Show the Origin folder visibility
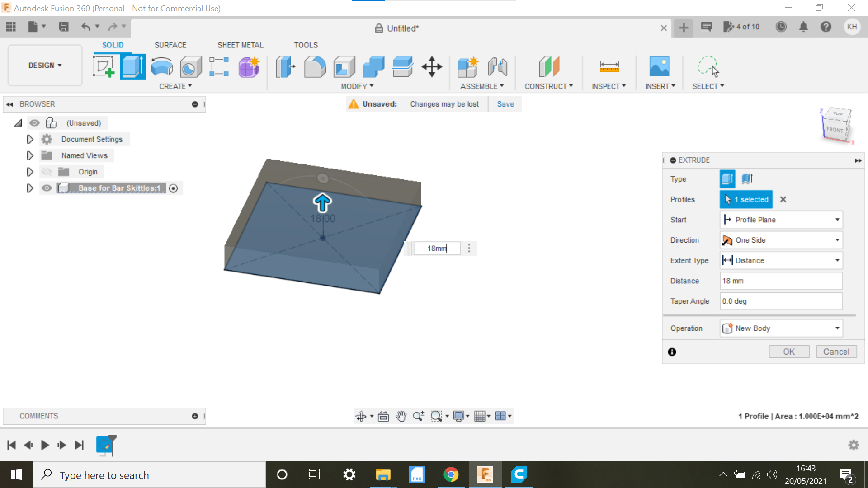The image size is (868, 488). pos(47,172)
